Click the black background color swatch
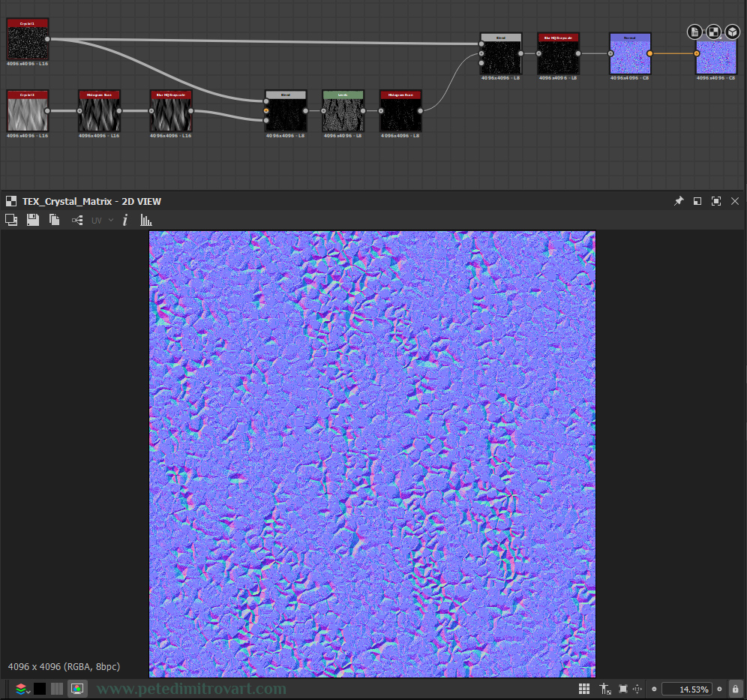This screenshot has height=700, width=747. click(x=40, y=689)
